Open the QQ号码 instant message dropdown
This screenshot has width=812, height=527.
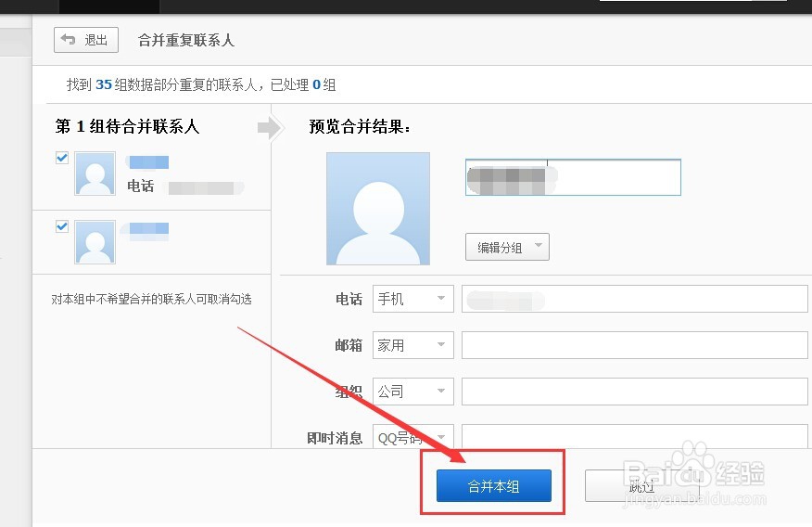[x=413, y=436]
